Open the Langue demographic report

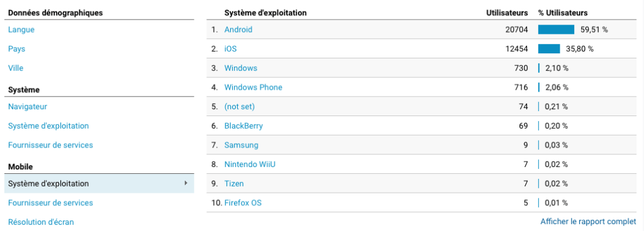coord(21,30)
